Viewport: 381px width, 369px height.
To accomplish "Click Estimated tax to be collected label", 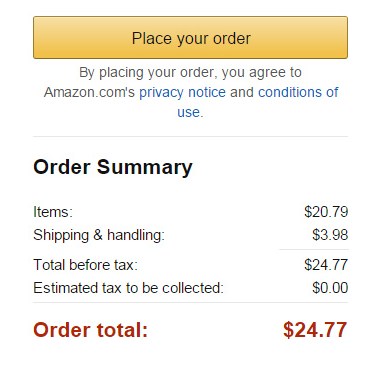I will (x=128, y=288).
